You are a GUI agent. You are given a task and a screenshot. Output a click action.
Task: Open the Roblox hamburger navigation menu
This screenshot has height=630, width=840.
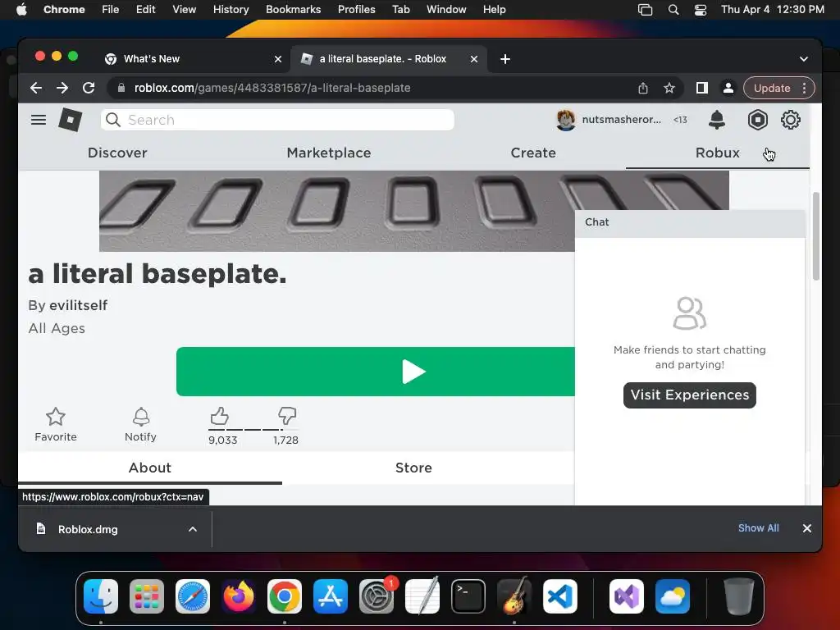(x=38, y=120)
